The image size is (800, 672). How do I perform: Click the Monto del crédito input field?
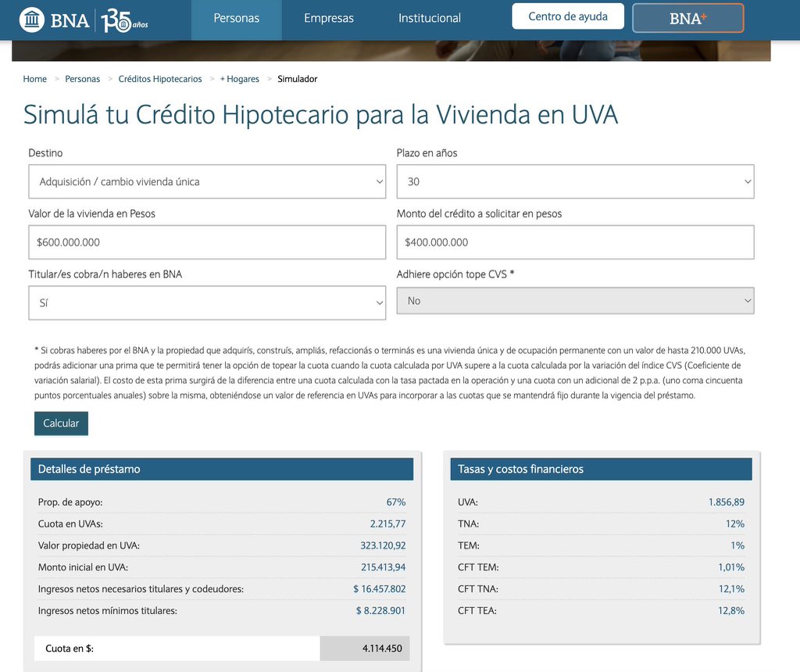576,242
